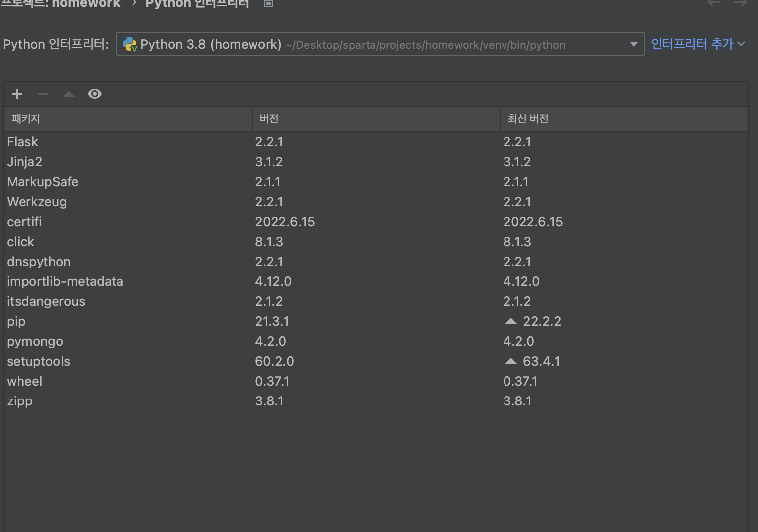Click installed version 4.12.0 of importlib-metadata

273,281
